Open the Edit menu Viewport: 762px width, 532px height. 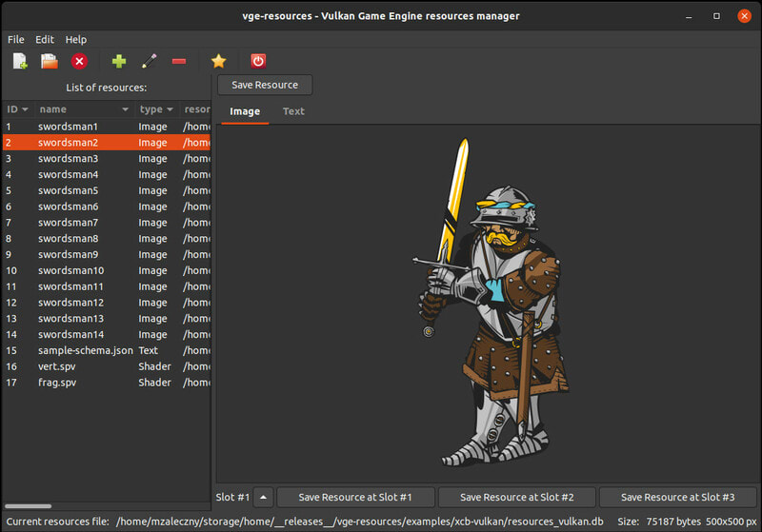coord(45,40)
